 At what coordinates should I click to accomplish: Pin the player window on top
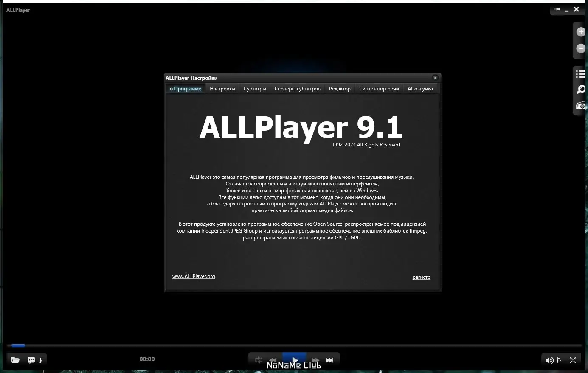coord(557,9)
